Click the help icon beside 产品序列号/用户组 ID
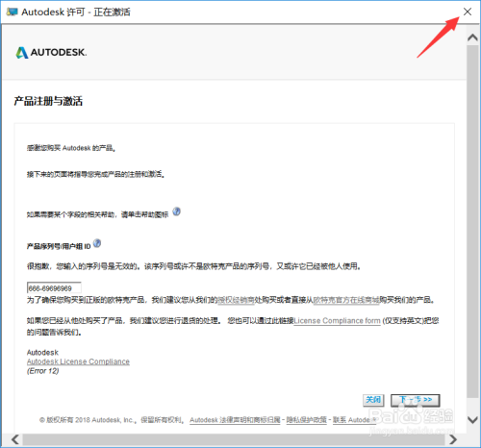This screenshot has height=448, width=481. (97, 243)
